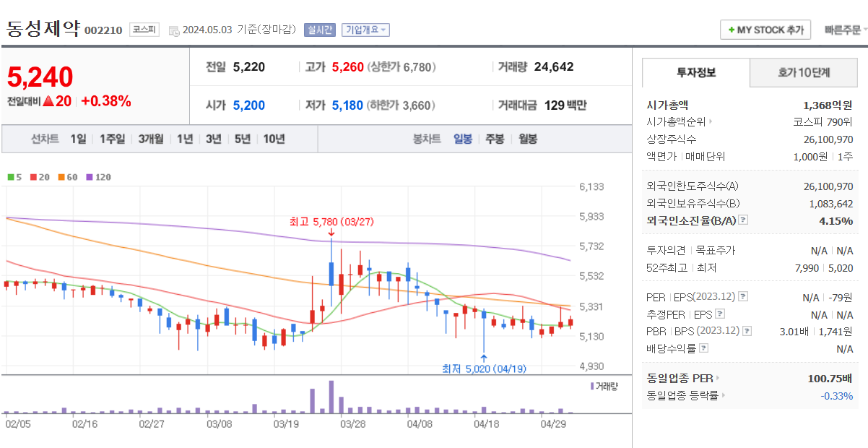Click the 최저 5,020 (04/19) chart marker

tap(484, 369)
